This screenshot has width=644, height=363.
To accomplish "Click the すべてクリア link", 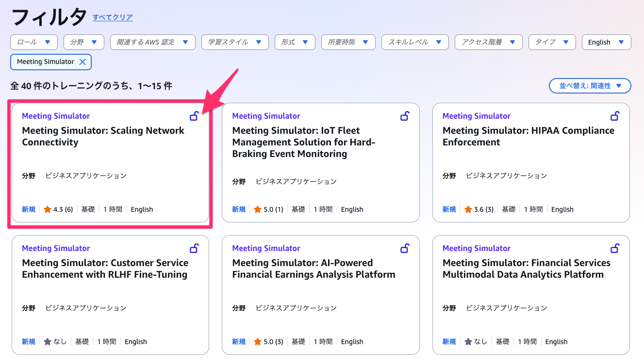I will coord(113,17).
